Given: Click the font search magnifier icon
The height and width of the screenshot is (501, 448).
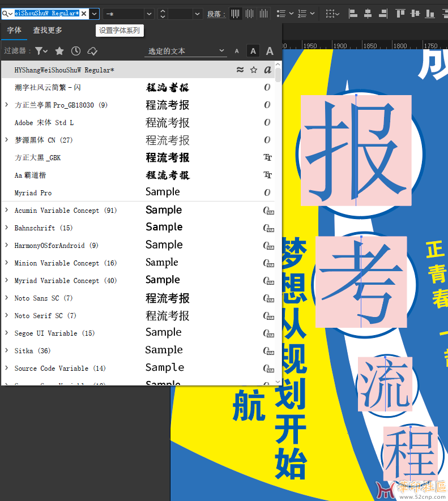Looking at the screenshot, I should tap(7, 14).
